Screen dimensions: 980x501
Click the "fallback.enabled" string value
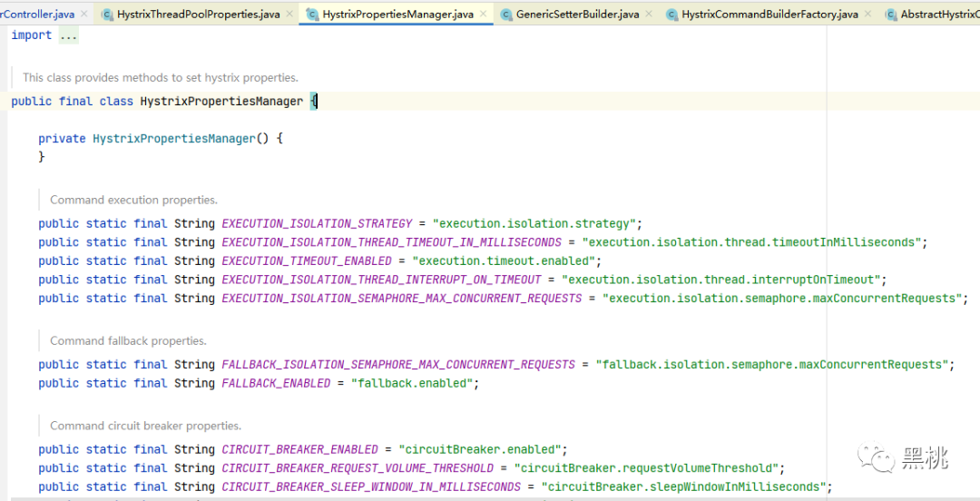click(412, 383)
